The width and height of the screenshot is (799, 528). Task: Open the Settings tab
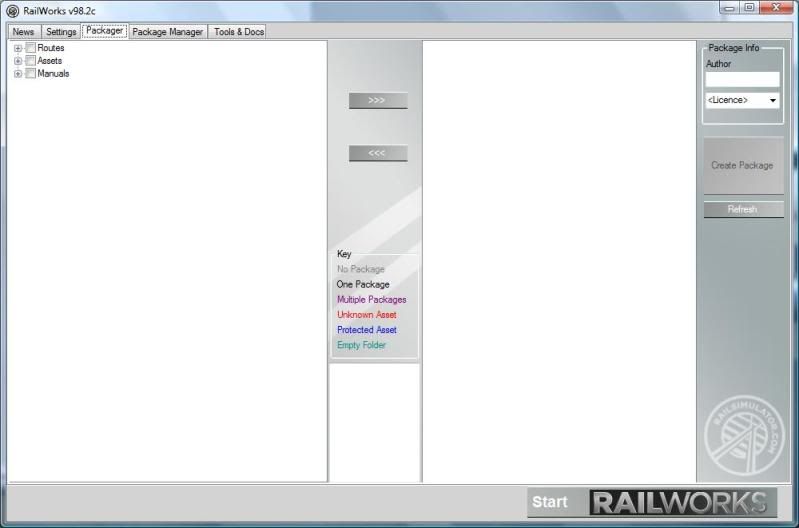[61, 32]
